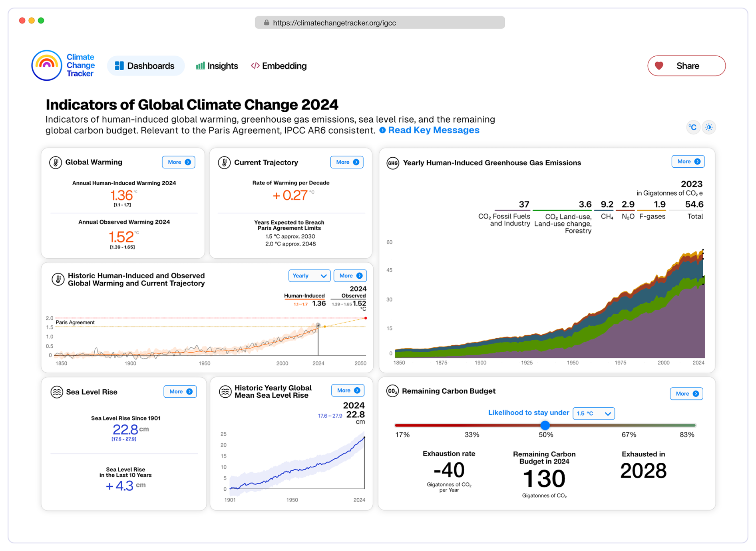Open the Read Key Messages link
Image resolution: width=756 pixels, height=551 pixels.
433,130
